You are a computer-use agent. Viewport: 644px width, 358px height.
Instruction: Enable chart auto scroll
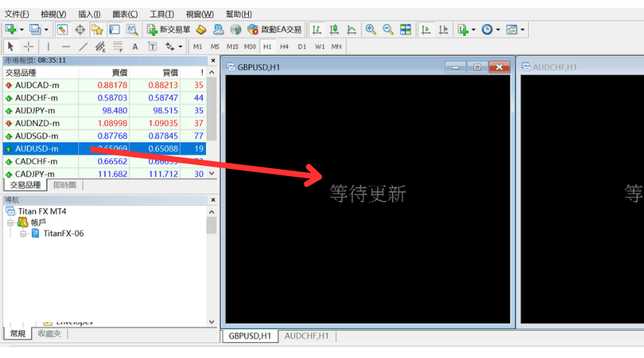pyautogui.click(x=426, y=29)
